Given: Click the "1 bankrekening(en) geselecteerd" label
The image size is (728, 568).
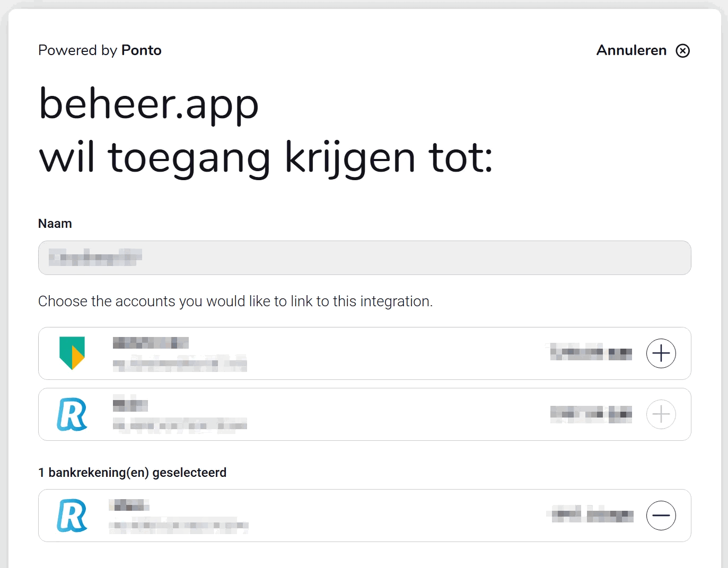Looking at the screenshot, I should pos(132,473).
